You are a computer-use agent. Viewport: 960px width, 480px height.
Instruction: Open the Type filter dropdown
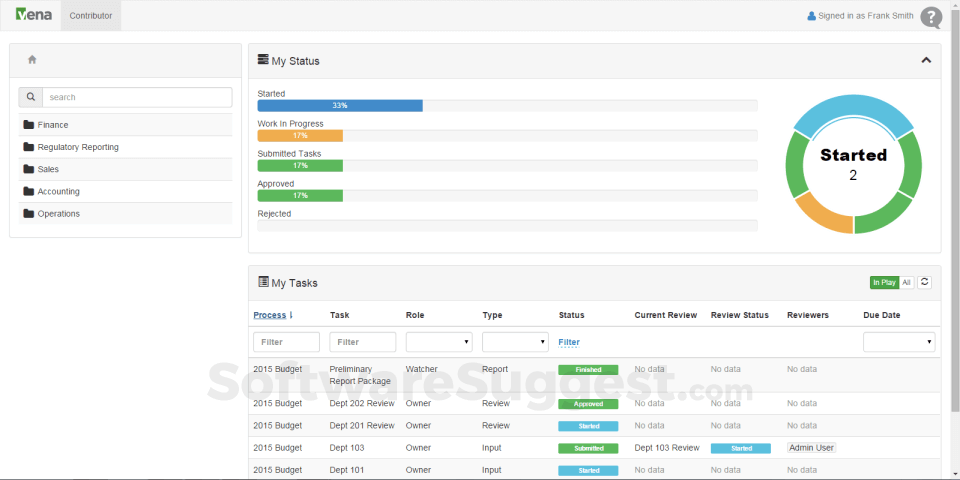click(x=515, y=342)
